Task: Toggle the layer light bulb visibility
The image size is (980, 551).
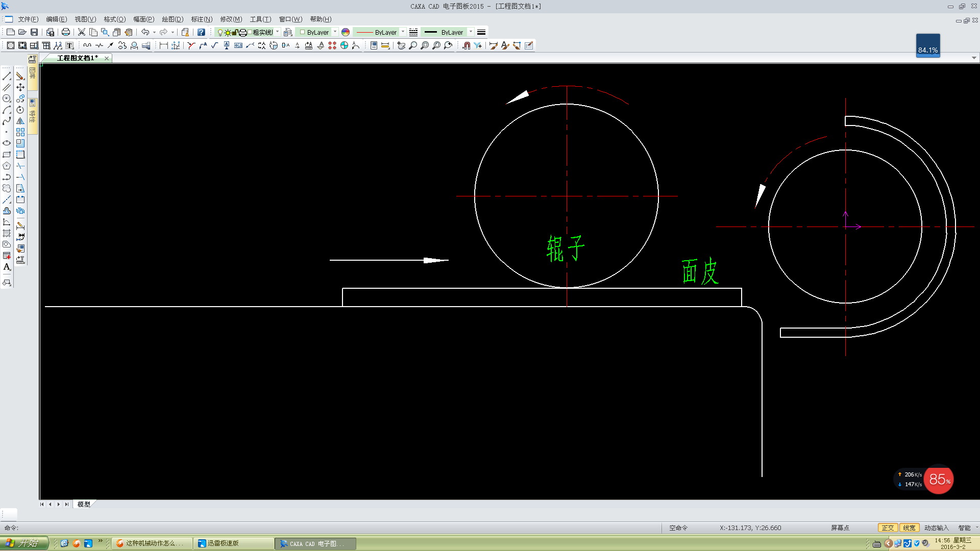Action: pos(220,32)
